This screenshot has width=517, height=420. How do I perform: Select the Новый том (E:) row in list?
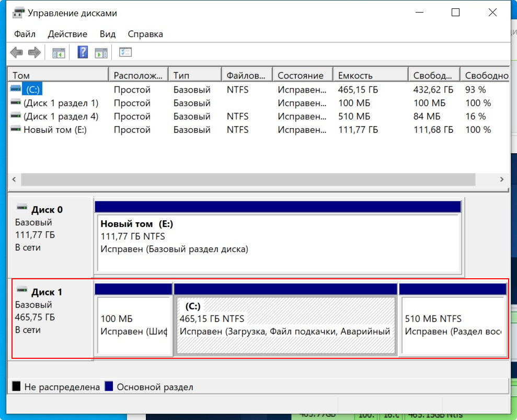pos(55,130)
